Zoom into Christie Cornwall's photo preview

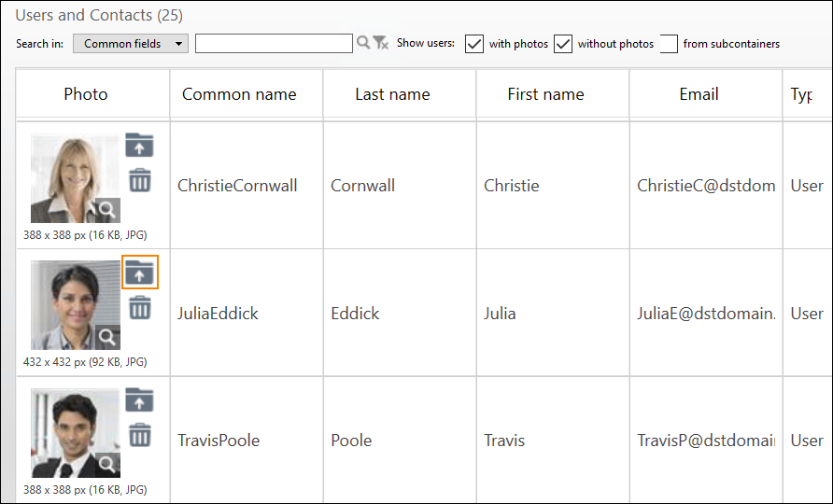(x=108, y=210)
